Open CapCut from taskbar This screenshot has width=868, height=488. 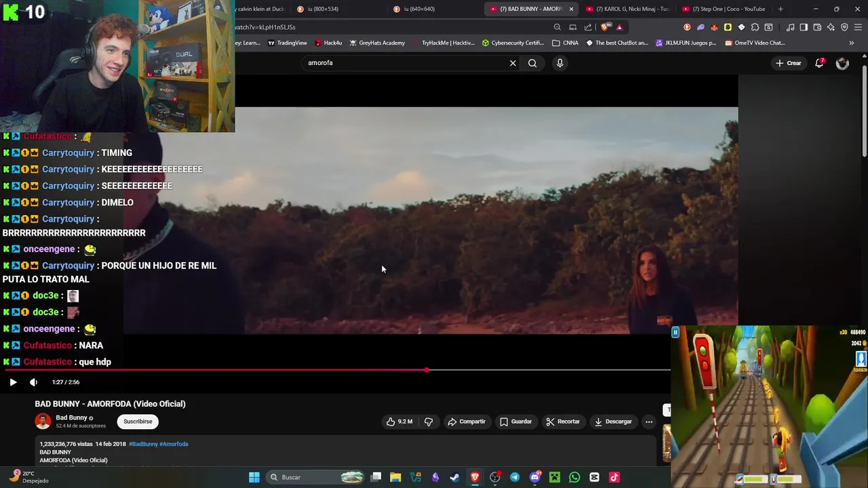coord(595,477)
